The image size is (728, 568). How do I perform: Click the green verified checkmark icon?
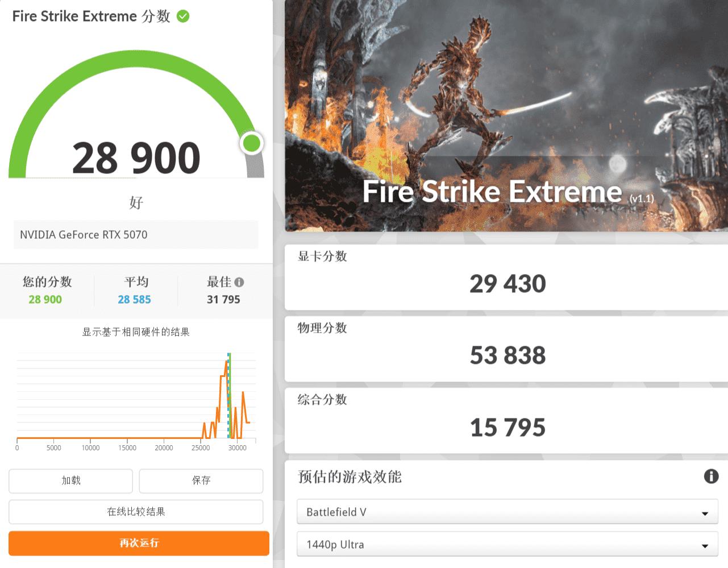point(183,16)
